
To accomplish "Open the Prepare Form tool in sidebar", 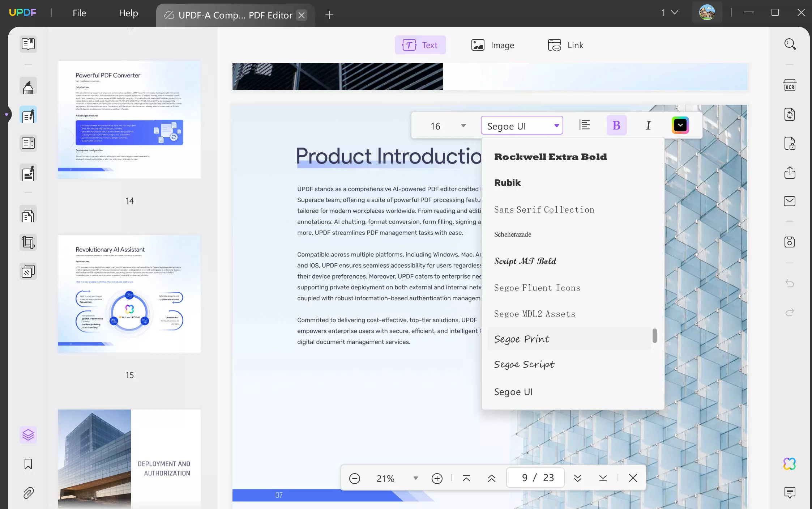I will (x=28, y=143).
